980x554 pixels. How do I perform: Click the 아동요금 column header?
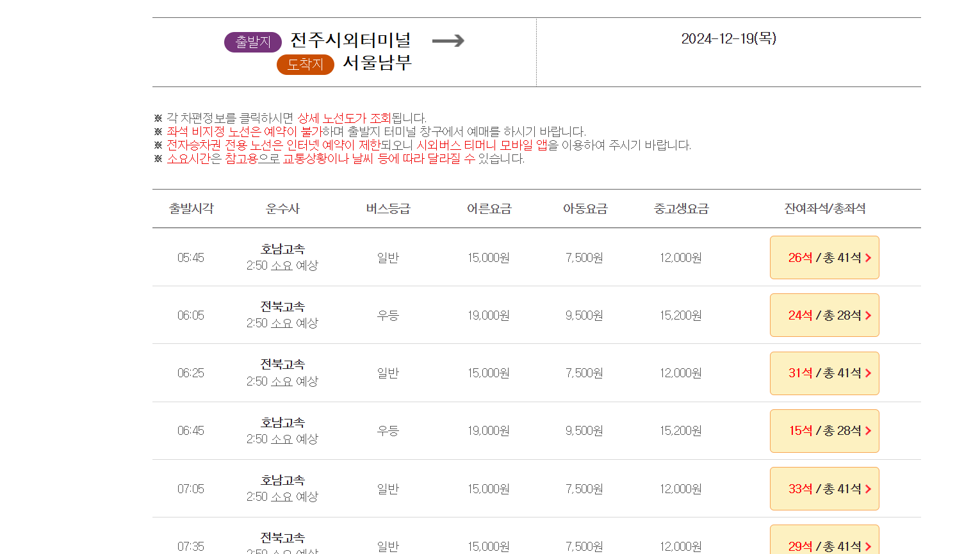click(585, 209)
